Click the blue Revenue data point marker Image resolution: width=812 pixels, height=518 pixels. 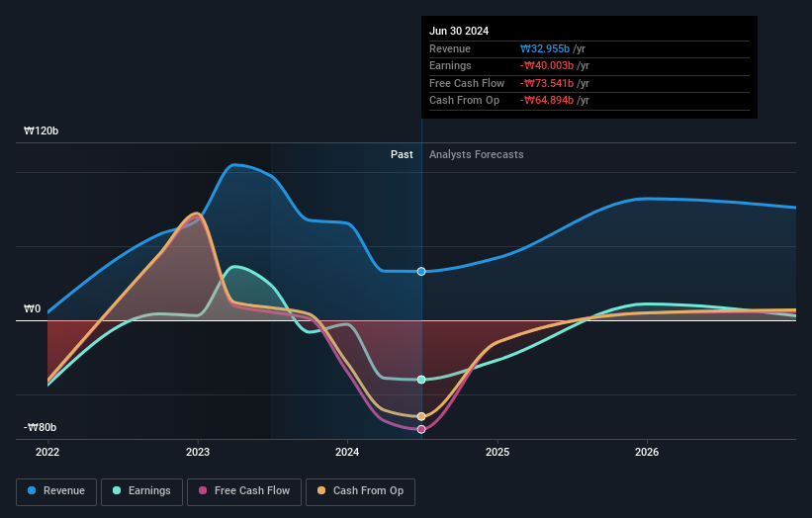pos(421,272)
